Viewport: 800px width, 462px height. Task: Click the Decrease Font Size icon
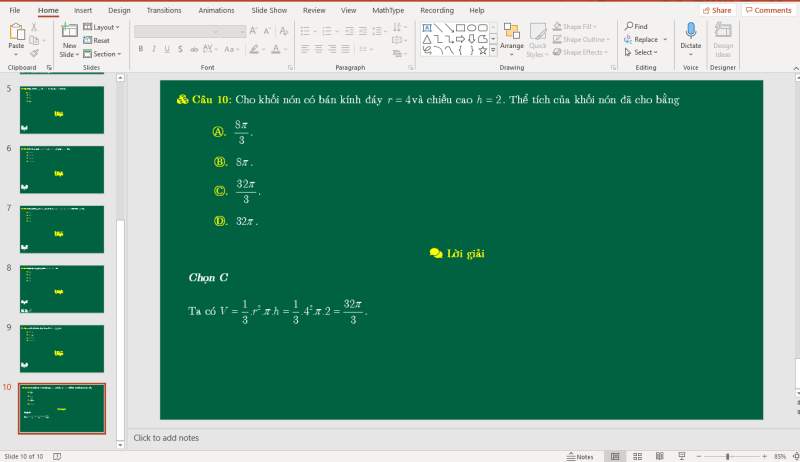[267, 31]
